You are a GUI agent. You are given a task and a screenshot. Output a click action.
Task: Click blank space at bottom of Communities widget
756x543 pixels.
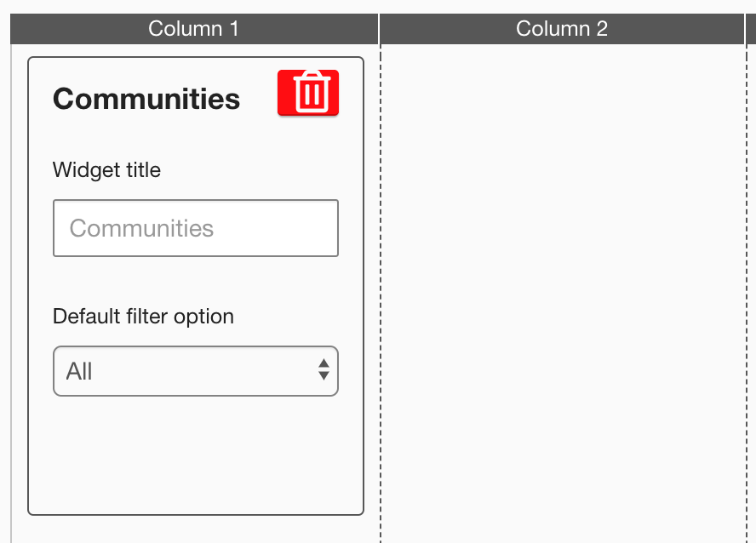click(195, 460)
